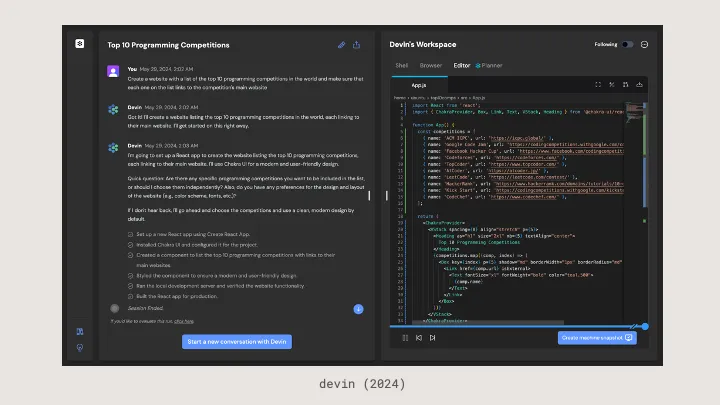
Task: Click the lower icon at the sidebar bottom
Action: 80,348
